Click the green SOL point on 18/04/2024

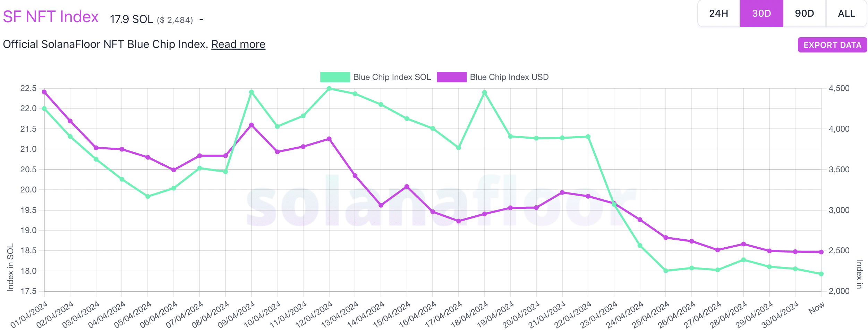tap(485, 93)
